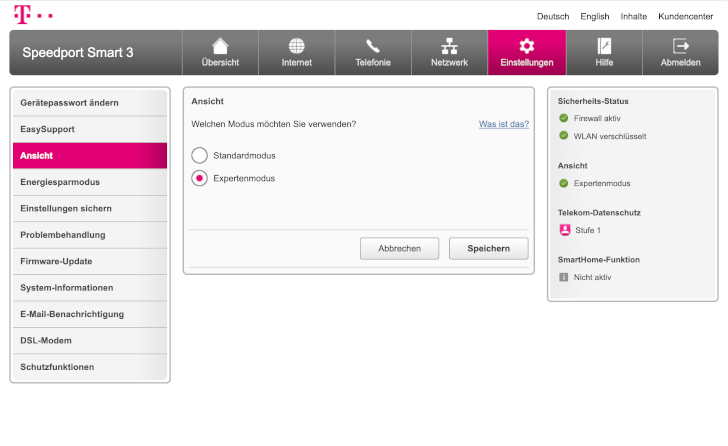This screenshot has width=728, height=446.
Task: Select the Expertenmodus radio button
Action: coord(199,178)
